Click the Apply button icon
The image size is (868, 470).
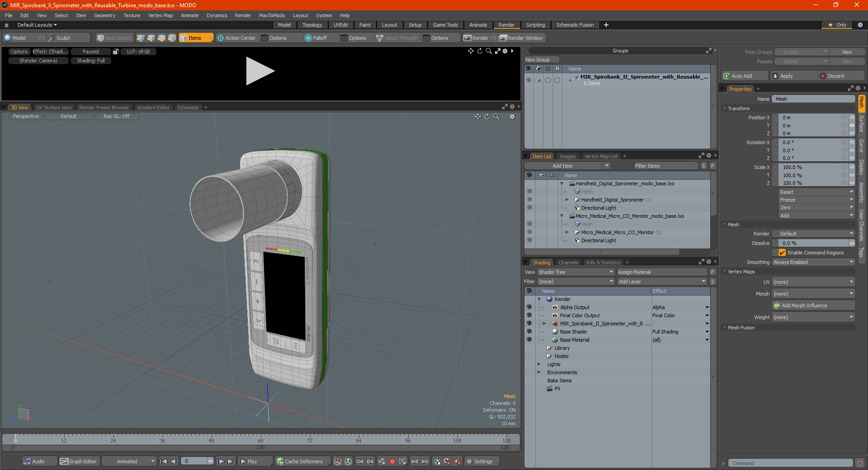click(x=776, y=76)
